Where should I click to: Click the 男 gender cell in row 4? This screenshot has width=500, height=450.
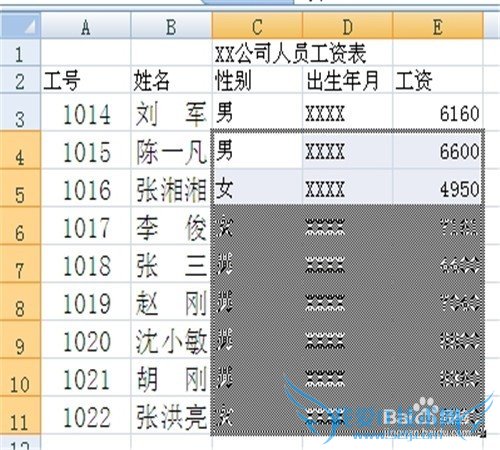(257, 150)
